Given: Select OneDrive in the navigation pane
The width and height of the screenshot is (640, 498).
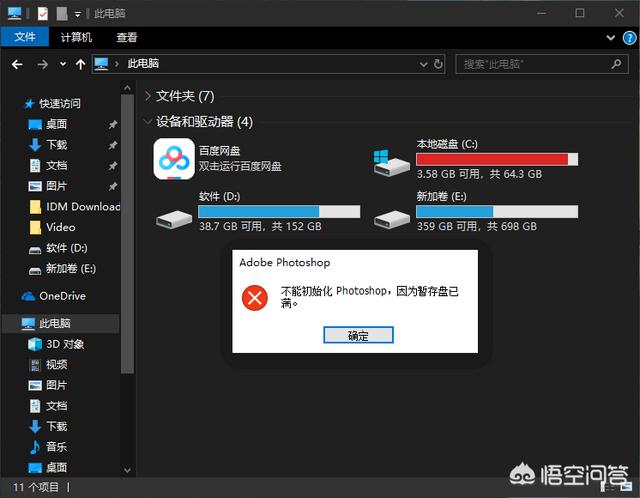Looking at the screenshot, I should (x=62, y=296).
